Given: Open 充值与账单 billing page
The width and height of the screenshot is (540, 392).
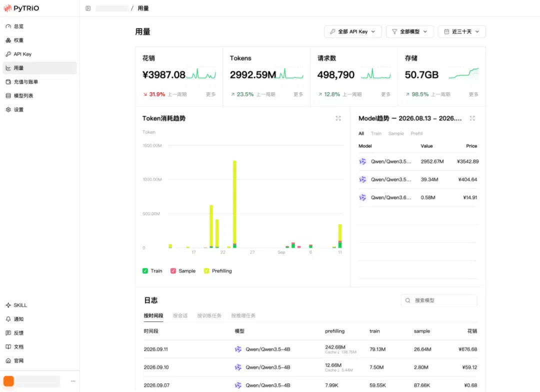Looking at the screenshot, I should pyautogui.click(x=39, y=81).
